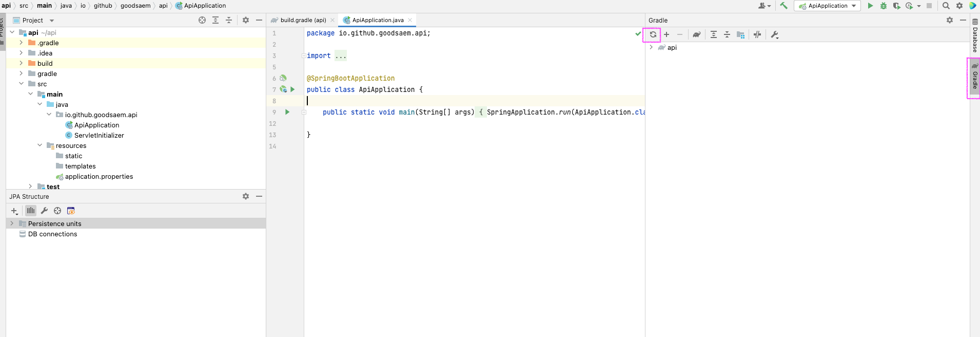Reload all Gradle projects
This screenshot has width=980, height=337.
coord(653,34)
